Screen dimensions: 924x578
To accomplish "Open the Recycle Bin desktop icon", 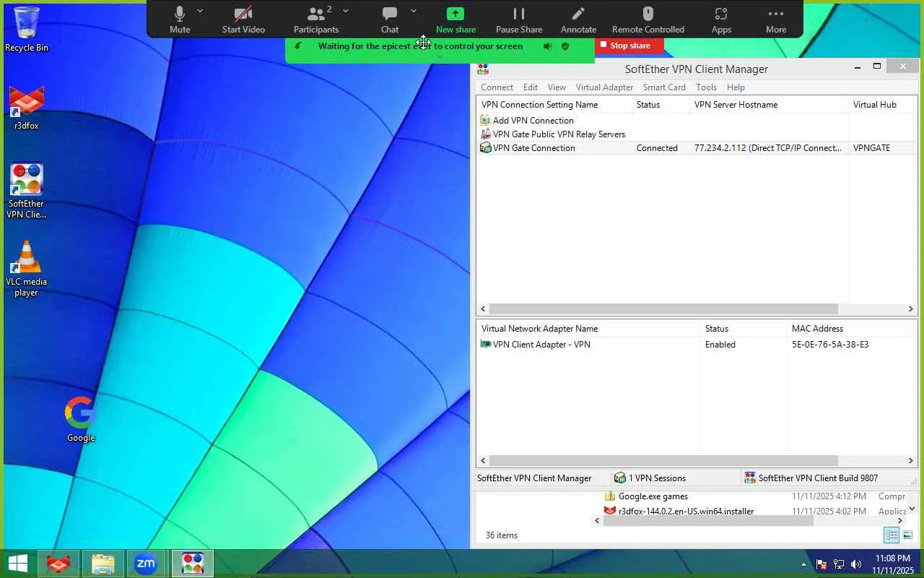I will (27, 29).
